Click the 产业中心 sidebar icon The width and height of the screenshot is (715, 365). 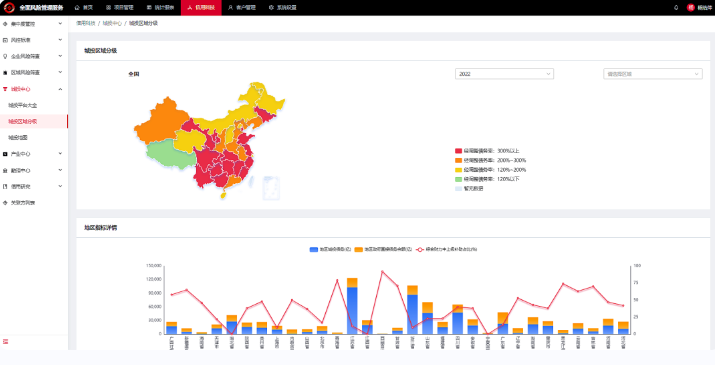tap(5, 154)
